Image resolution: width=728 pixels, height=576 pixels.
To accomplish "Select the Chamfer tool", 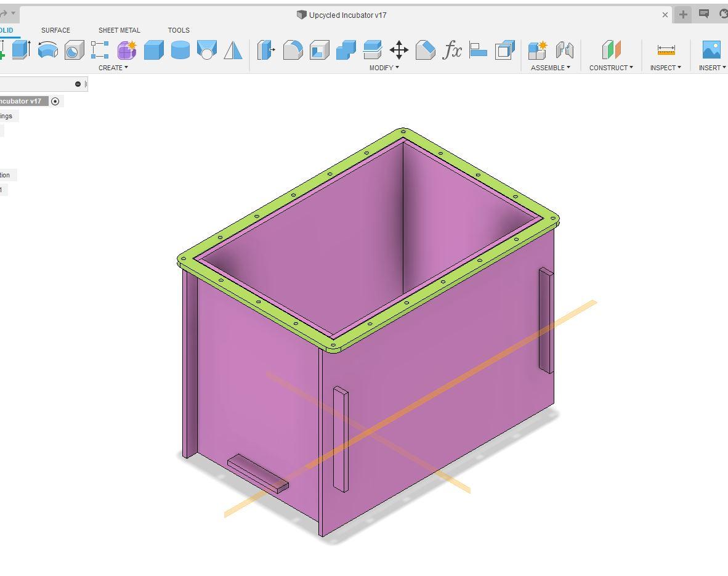I will [x=426, y=50].
